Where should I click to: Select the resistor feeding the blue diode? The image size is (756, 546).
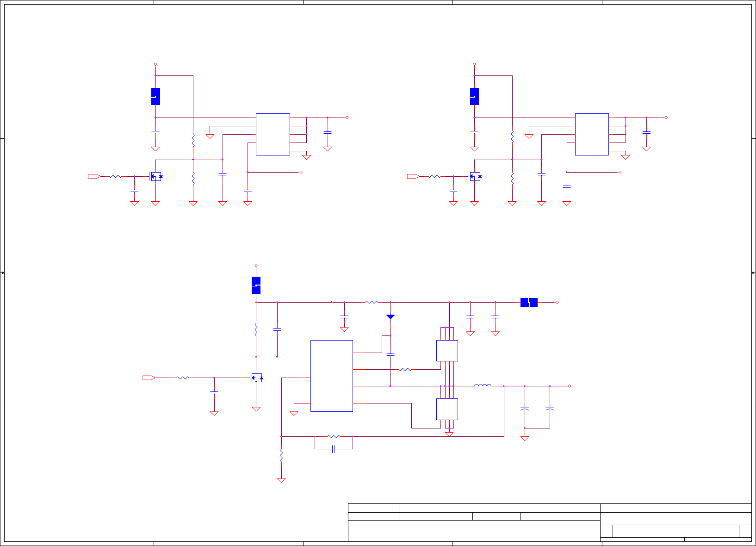[372, 302]
